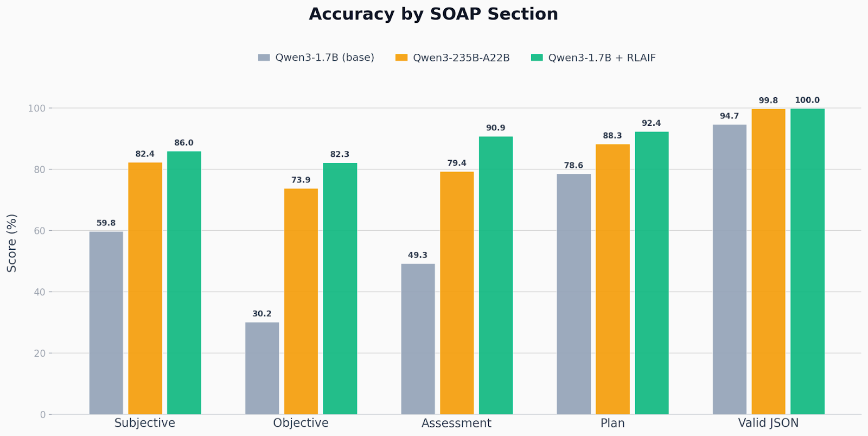
Task: Select the green Plan bar labeled 92.4
Action: click(652, 273)
